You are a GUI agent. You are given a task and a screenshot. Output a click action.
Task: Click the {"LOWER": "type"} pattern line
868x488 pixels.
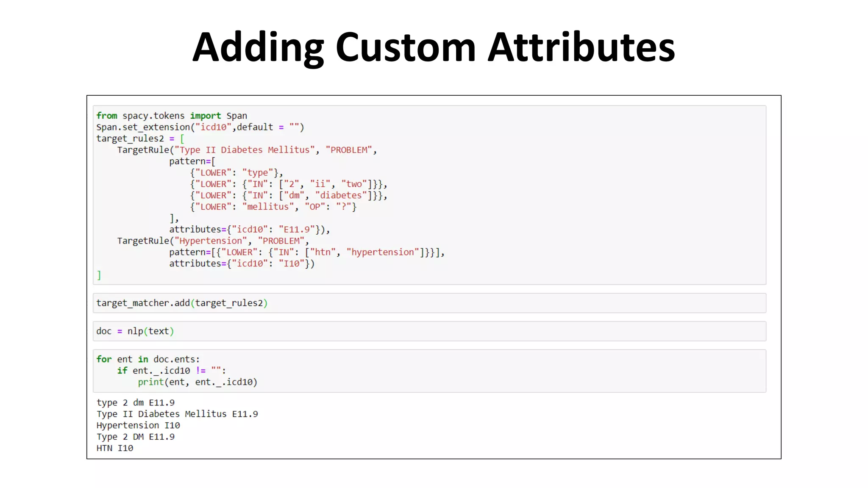[236, 173]
